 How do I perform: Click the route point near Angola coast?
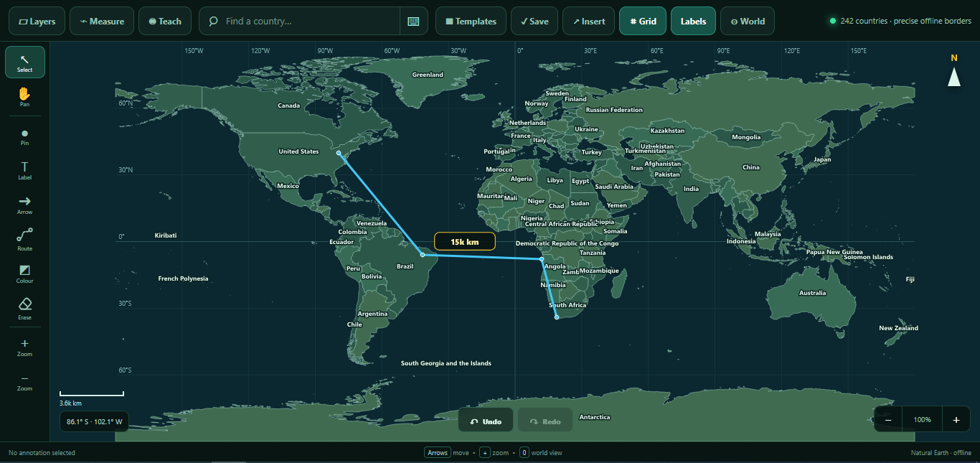point(542,258)
